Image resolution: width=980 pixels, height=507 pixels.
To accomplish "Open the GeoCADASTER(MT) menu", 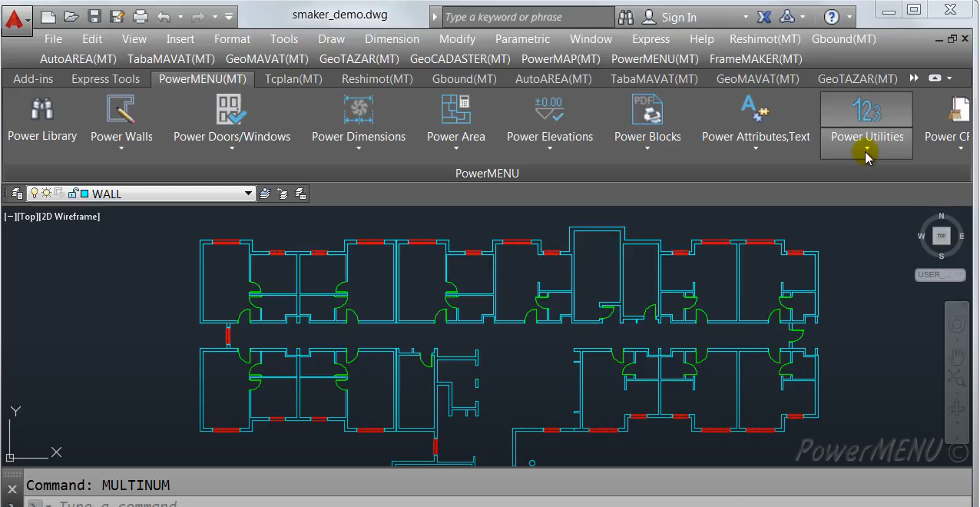I will (x=460, y=59).
